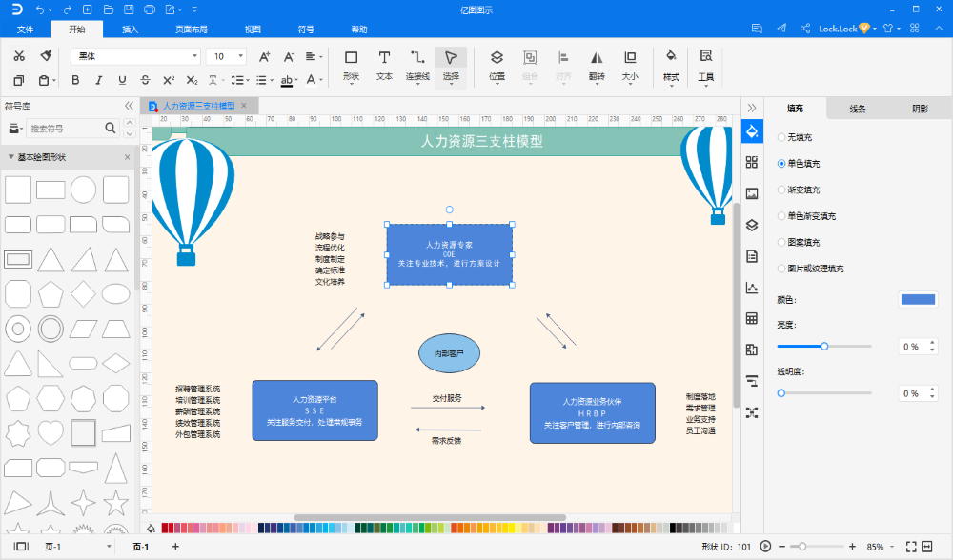Open the layers panel in right sidebar
The width and height of the screenshot is (953, 560).
tap(752, 225)
